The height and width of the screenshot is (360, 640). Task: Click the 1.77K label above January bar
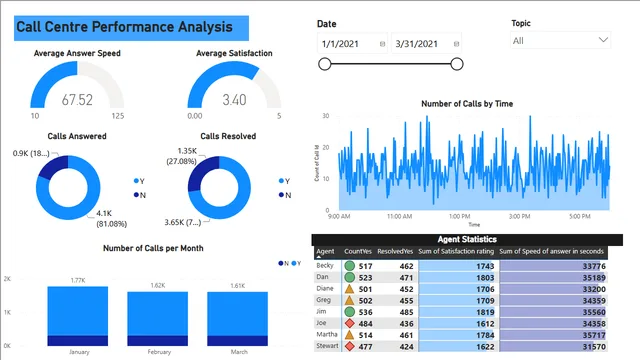(x=78, y=280)
